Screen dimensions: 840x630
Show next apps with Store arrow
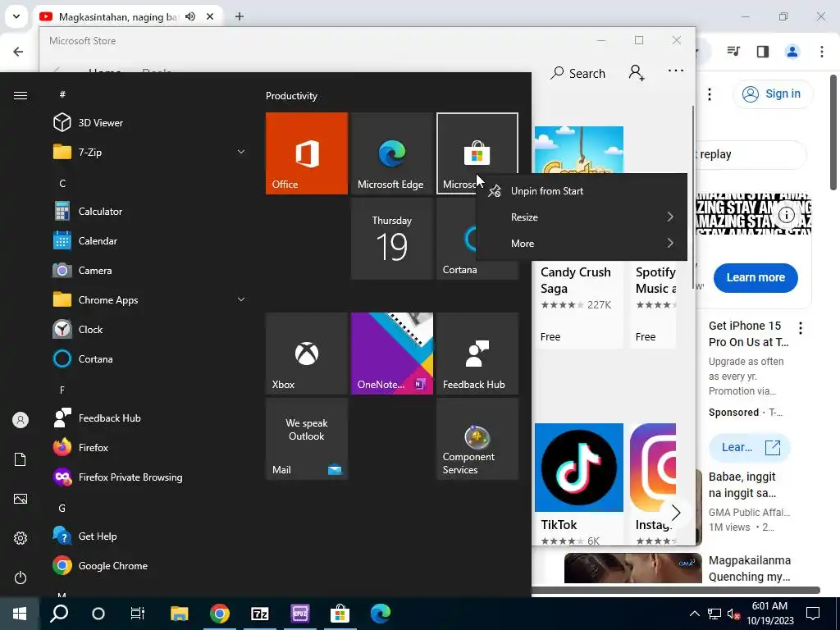click(676, 513)
